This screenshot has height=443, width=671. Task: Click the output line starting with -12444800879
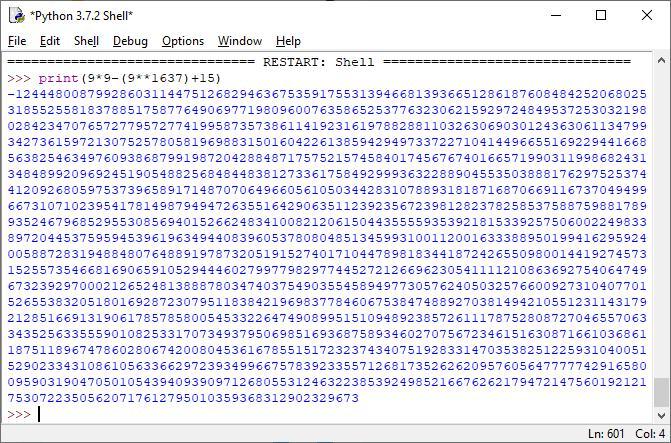click(x=327, y=94)
